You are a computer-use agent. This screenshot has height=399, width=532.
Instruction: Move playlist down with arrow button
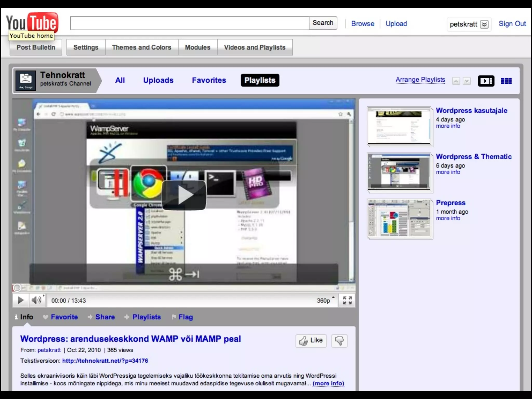(467, 81)
